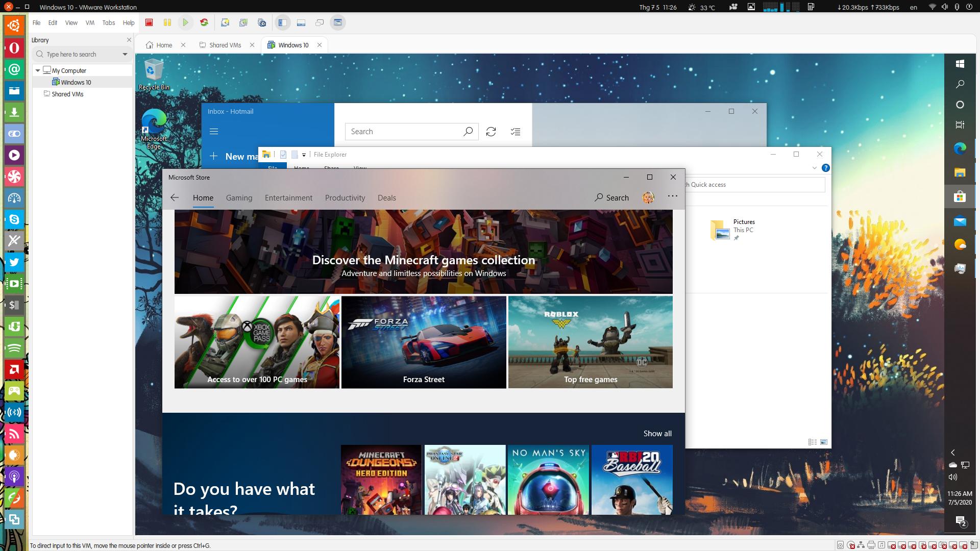The image size is (980, 551).
Task: Open the VM menu
Action: point(90,23)
